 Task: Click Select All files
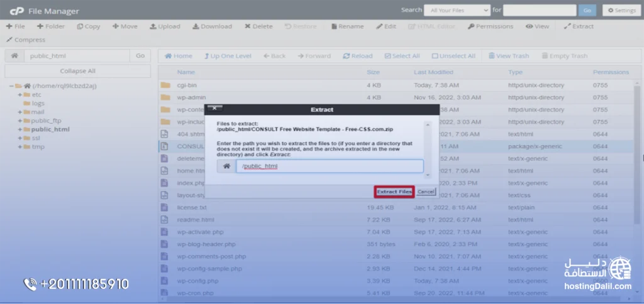coord(402,56)
